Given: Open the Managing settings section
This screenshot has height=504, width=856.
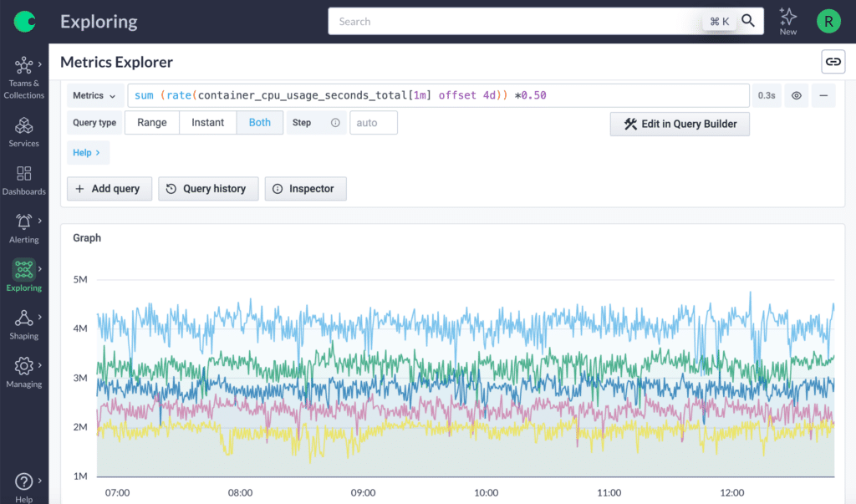Looking at the screenshot, I should 24,372.
